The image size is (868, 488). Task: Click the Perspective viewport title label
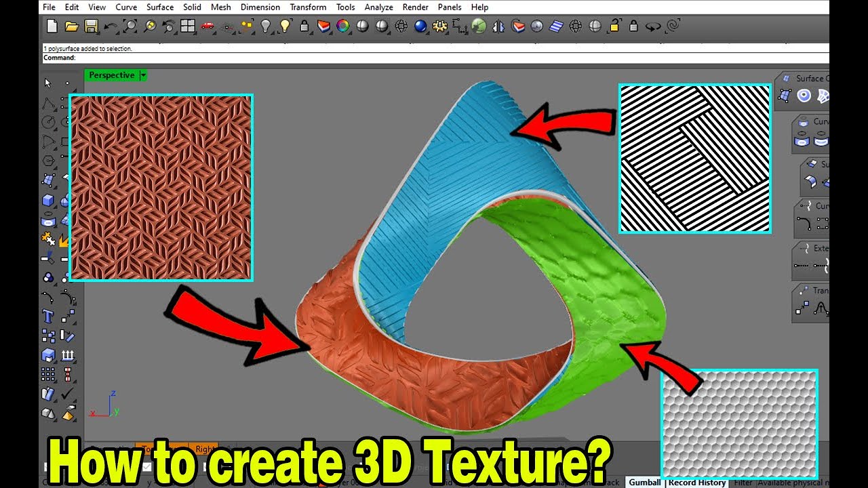[x=111, y=75]
